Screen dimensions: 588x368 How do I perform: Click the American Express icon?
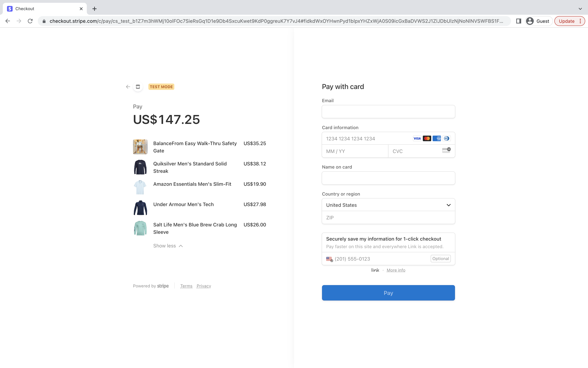pyautogui.click(x=437, y=138)
